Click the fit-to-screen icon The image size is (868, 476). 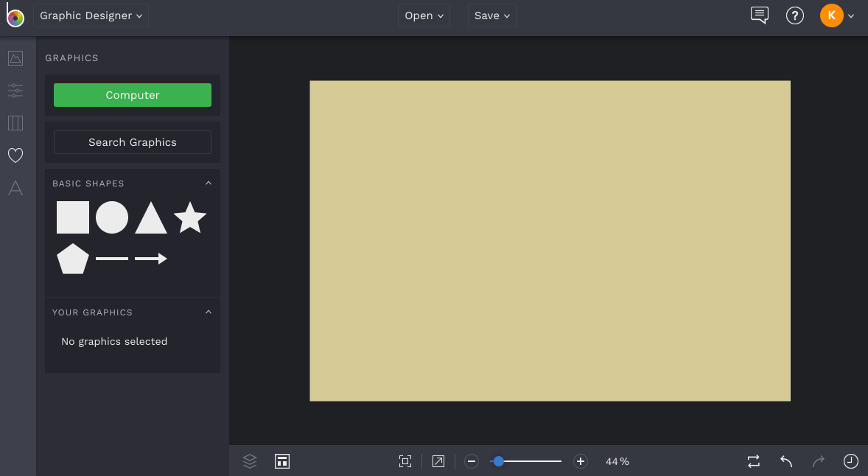coord(405,461)
